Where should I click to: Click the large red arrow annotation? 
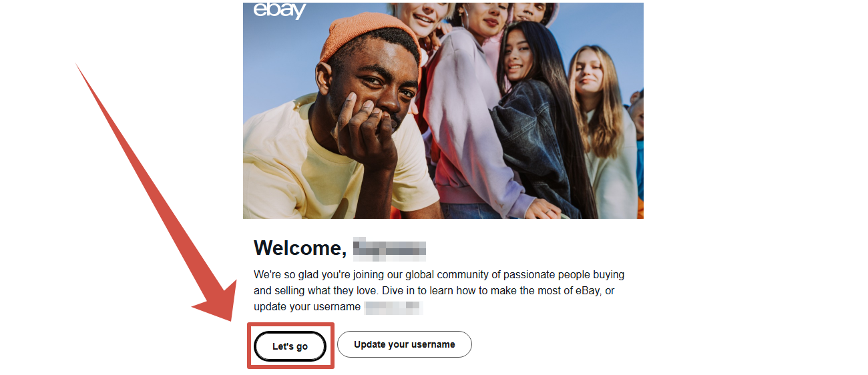(155, 194)
